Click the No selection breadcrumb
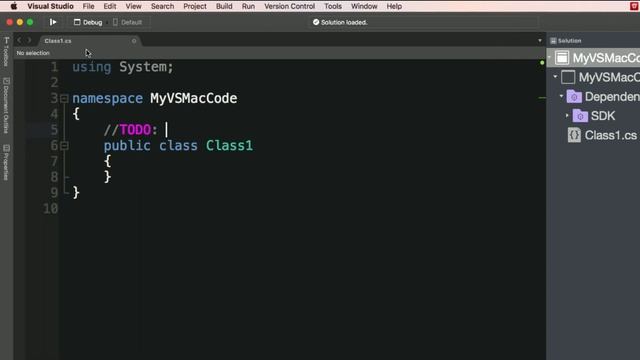The image size is (640, 360). (x=33, y=53)
